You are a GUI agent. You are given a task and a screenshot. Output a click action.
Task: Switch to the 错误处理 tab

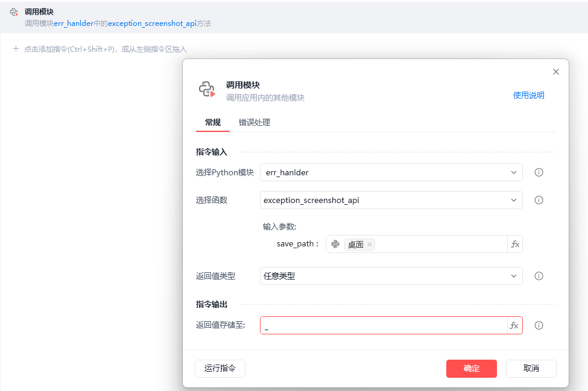point(254,122)
